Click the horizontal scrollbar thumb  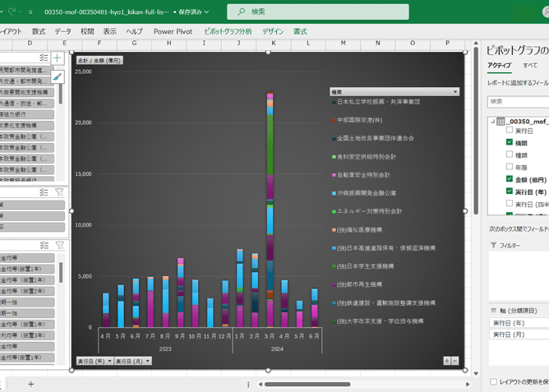point(307,384)
